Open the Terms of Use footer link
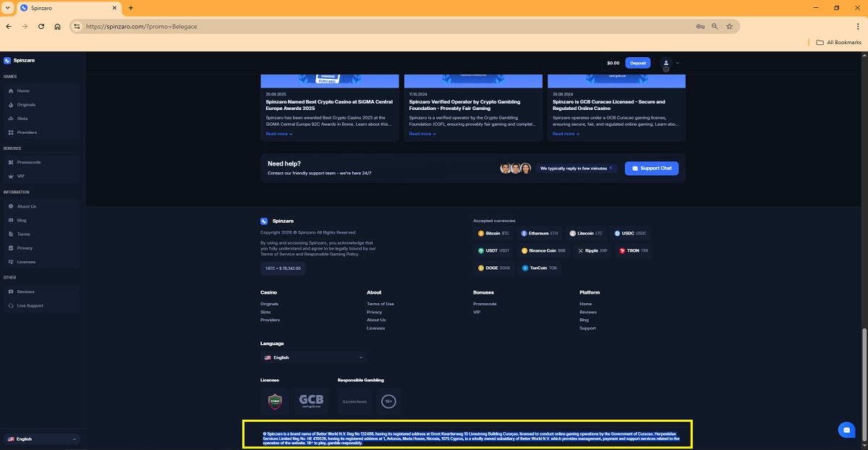 tap(380, 304)
